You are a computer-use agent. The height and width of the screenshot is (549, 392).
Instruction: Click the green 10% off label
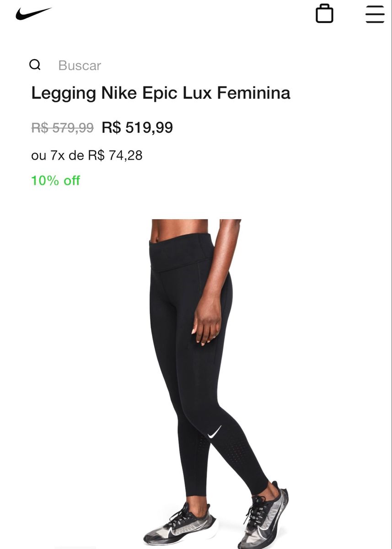(x=55, y=180)
